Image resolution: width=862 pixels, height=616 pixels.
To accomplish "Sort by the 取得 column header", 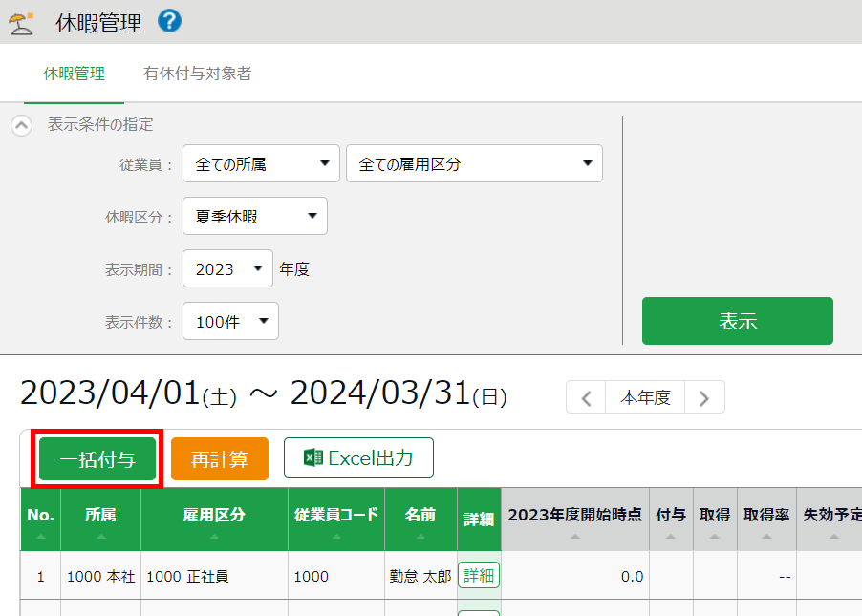I will [715, 520].
